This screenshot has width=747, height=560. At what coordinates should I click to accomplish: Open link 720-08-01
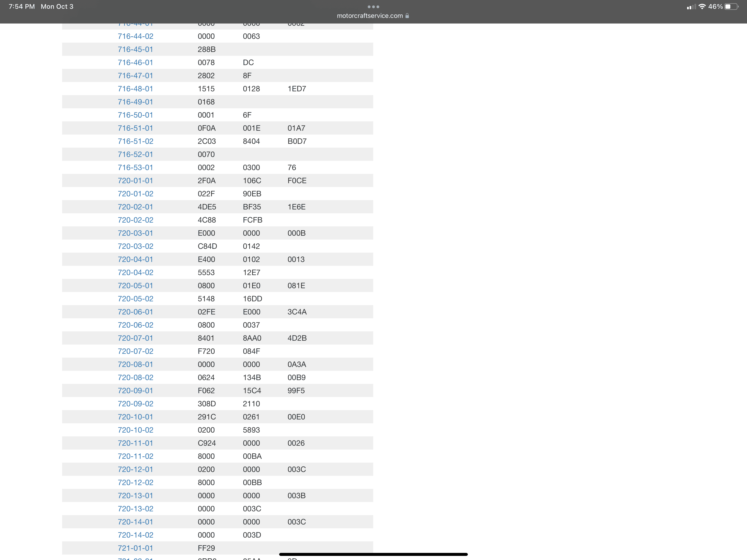pos(135,364)
